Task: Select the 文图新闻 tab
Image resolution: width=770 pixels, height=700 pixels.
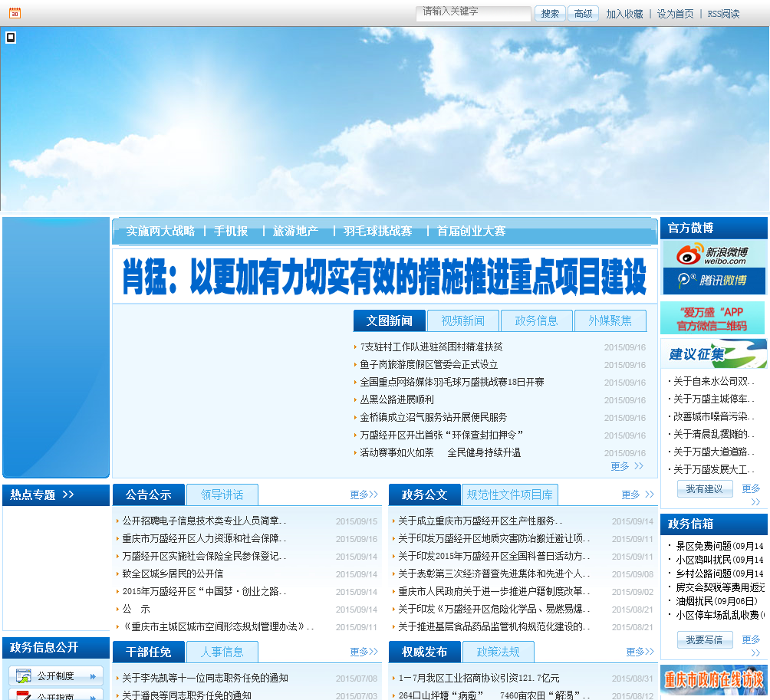Action: click(x=390, y=320)
